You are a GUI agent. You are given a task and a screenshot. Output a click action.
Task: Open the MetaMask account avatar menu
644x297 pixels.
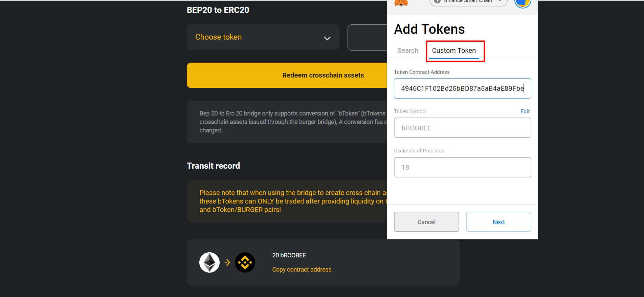coord(523,3)
